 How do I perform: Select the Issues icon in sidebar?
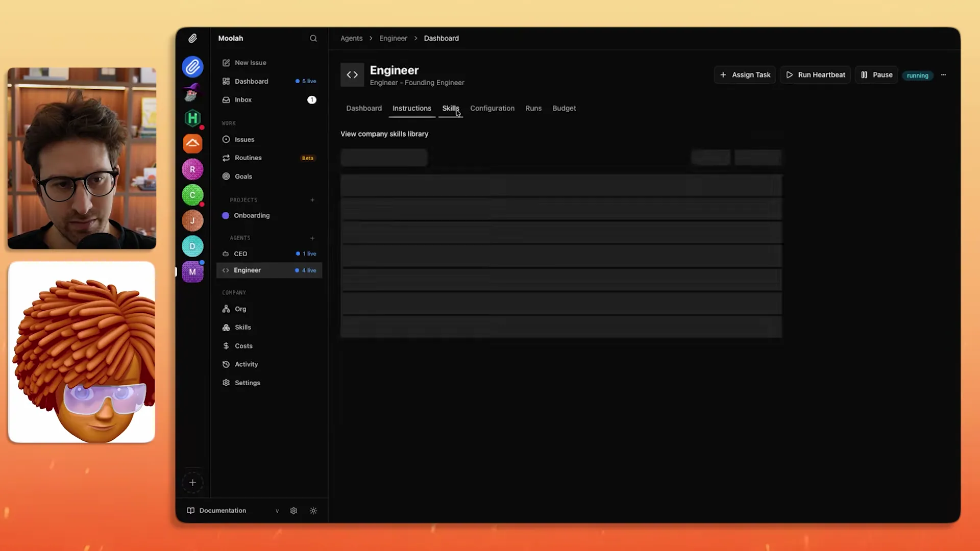click(226, 139)
